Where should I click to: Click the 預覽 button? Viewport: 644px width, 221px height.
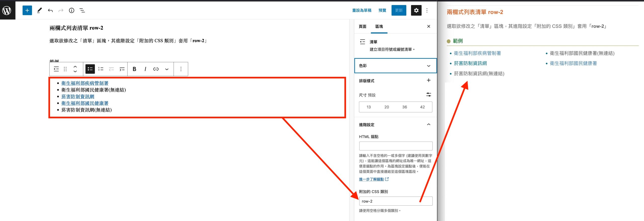click(x=382, y=10)
